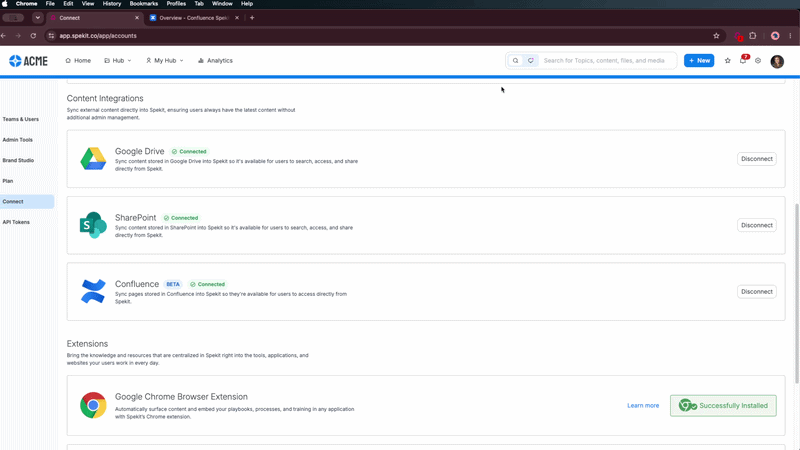Reload the page

click(33, 36)
